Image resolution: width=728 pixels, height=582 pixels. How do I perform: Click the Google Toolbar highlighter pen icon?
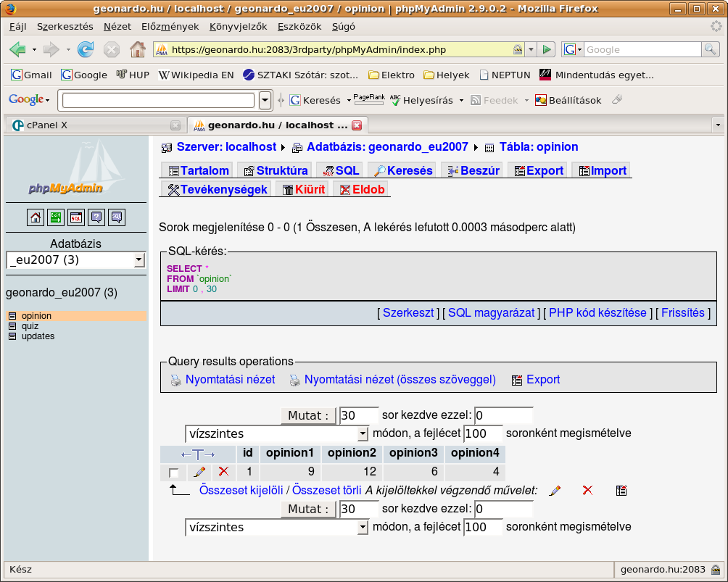coord(617,99)
